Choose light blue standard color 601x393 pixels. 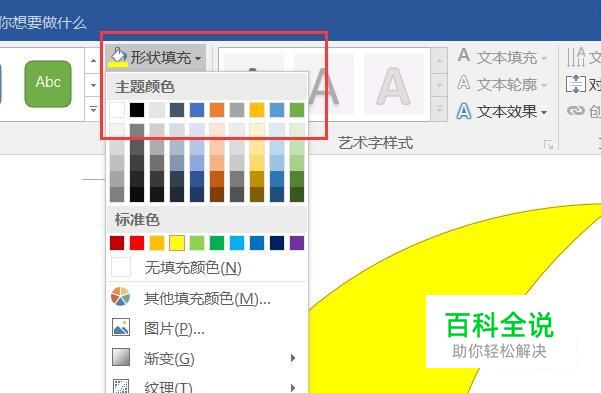[x=237, y=243]
